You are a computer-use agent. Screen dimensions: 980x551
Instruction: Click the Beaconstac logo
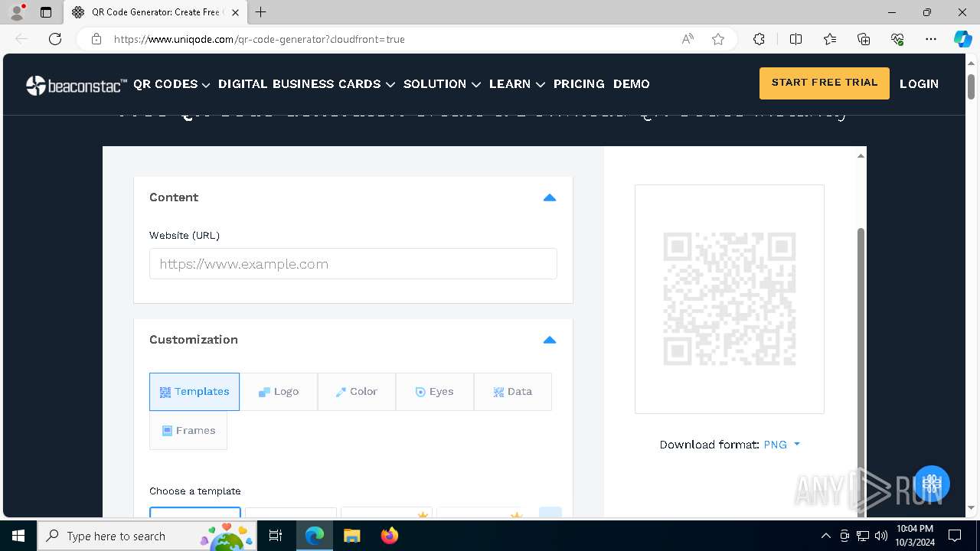tap(77, 85)
